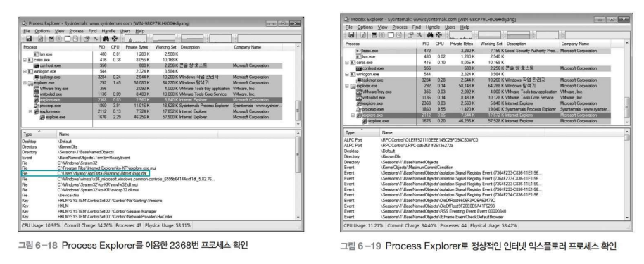
Task: Open the Options menu in Figure 6-19 window
Action: (365, 27)
